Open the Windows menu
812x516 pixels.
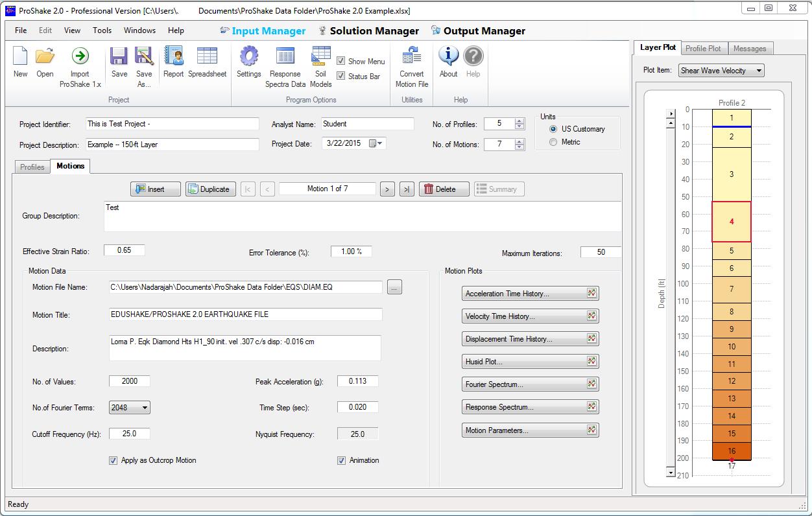(139, 30)
